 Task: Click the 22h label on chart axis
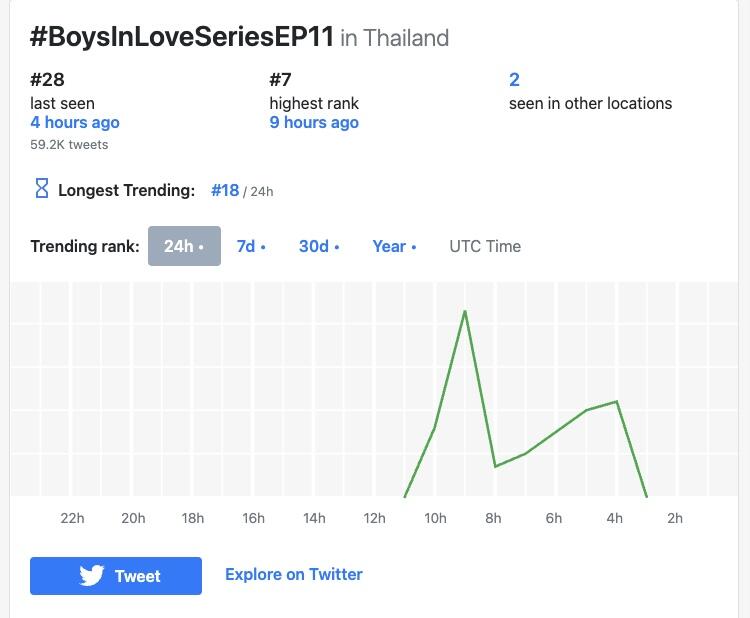click(72, 518)
